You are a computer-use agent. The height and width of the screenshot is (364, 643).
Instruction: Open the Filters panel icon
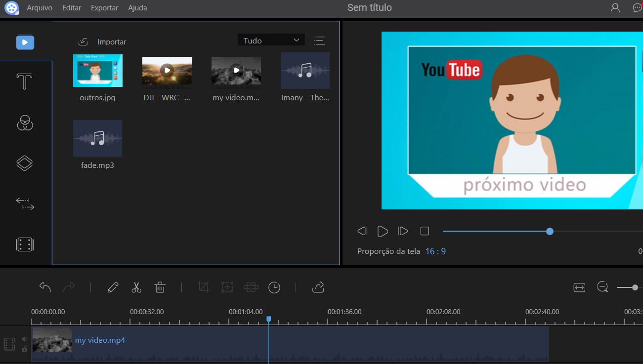[x=25, y=122]
